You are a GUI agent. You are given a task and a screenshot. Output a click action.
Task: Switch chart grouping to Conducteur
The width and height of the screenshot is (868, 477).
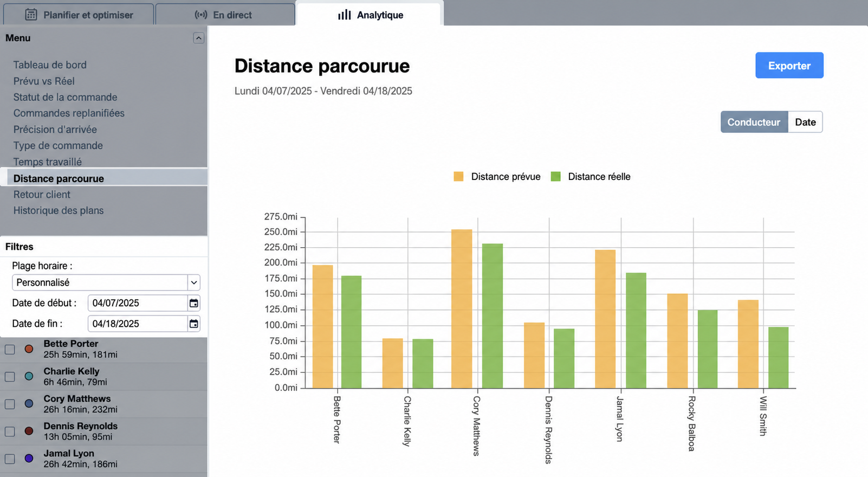point(754,122)
